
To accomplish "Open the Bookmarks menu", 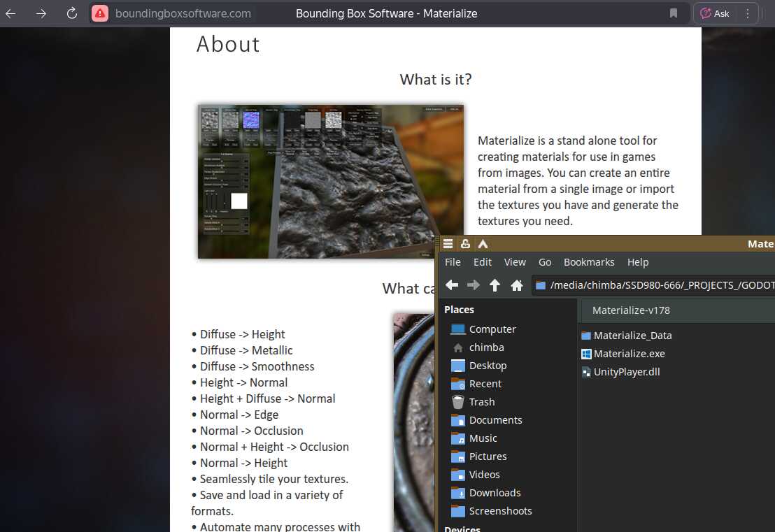I will click(x=589, y=262).
